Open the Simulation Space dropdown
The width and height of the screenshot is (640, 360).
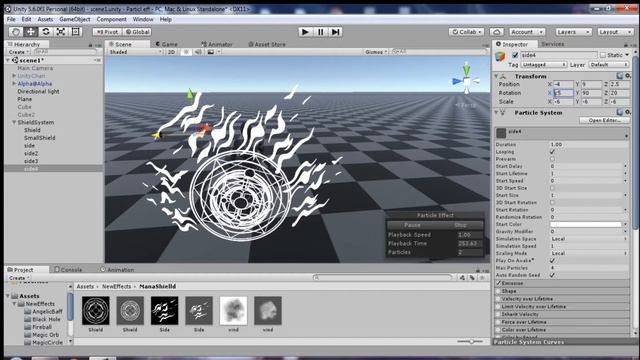(588, 239)
